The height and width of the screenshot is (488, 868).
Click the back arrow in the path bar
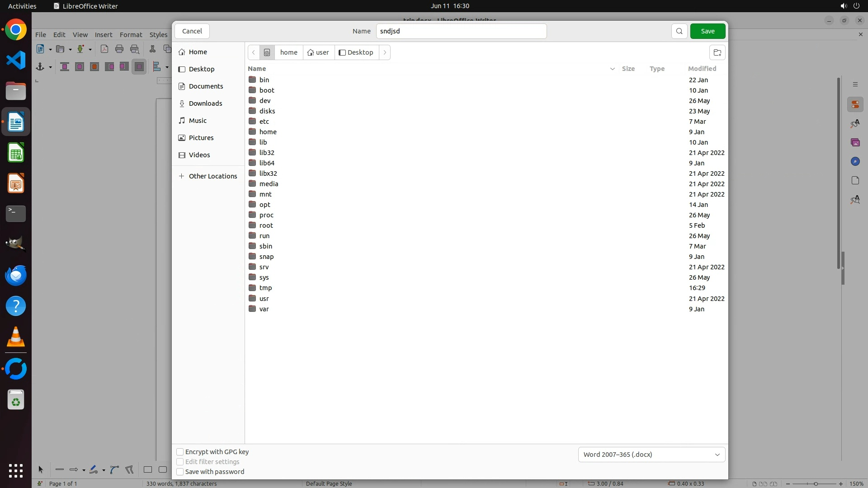tap(254, 52)
